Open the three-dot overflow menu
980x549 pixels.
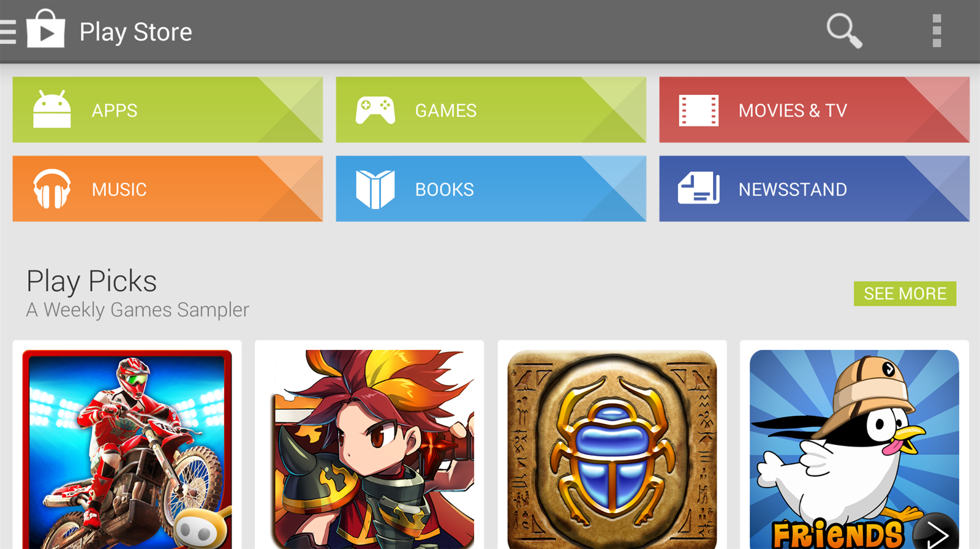[x=937, y=31]
